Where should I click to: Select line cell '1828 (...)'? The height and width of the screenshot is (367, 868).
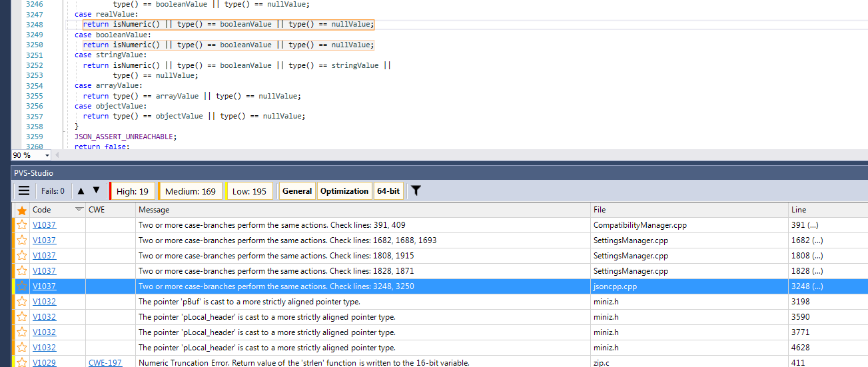[x=828, y=271]
